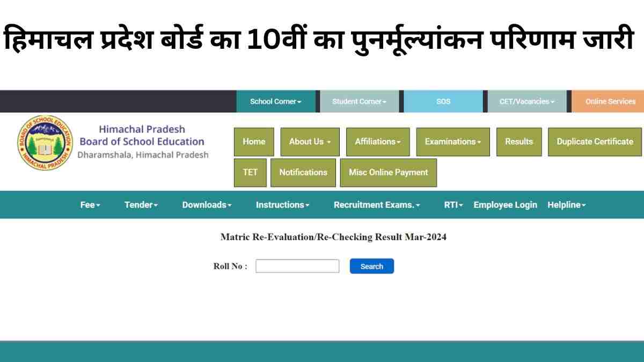Open Misc Online Payment
Image resolution: width=644 pixels, height=362 pixels.
point(389,173)
